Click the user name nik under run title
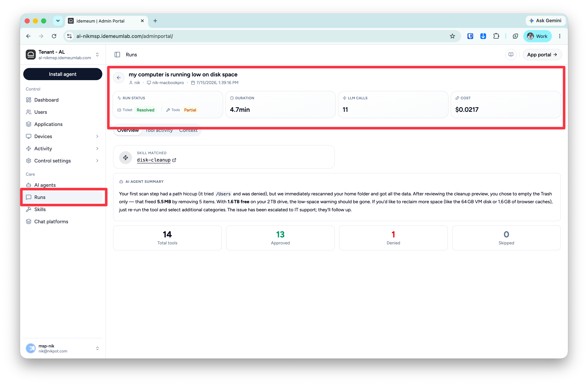The width and height of the screenshot is (588, 385). pyautogui.click(x=137, y=82)
